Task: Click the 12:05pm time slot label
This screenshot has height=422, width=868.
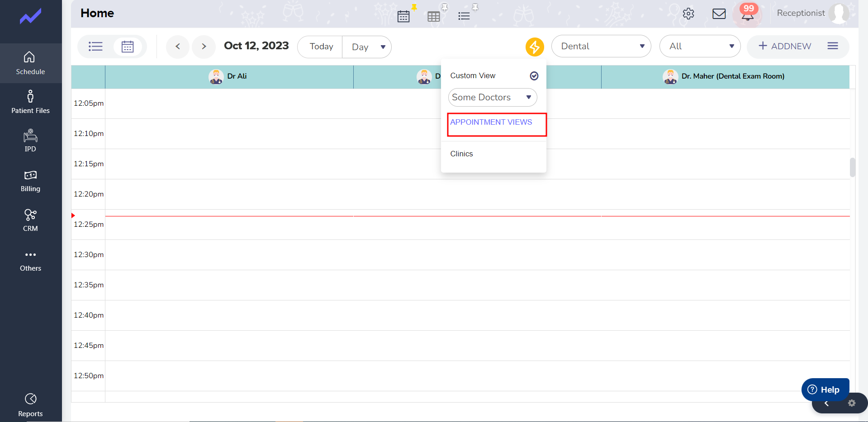Action: (x=89, y=103)
